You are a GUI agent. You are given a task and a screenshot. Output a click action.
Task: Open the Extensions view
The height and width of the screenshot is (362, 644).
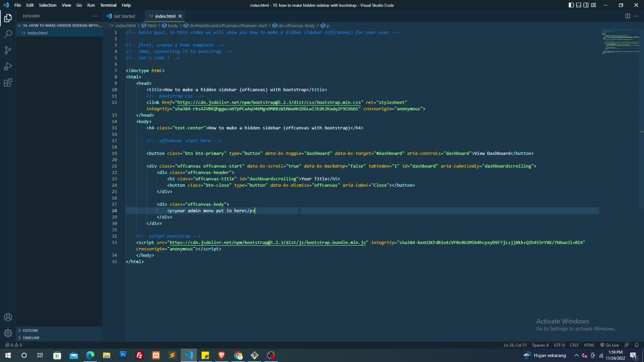8,83
